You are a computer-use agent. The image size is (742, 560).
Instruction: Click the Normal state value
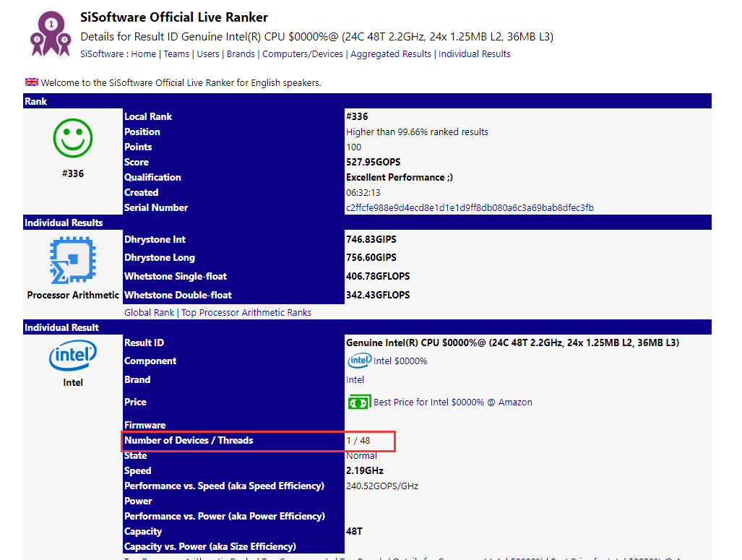361,456
